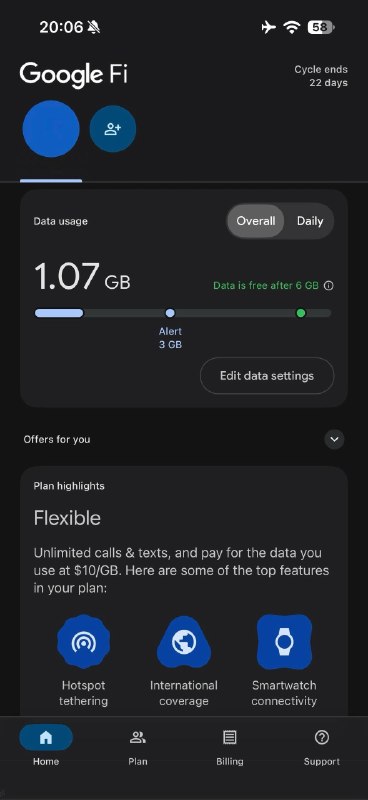Image resolution: width=368 pixels, height=800 pixels.
Task: Select the Home tab
Action: (x=46, y=744)
